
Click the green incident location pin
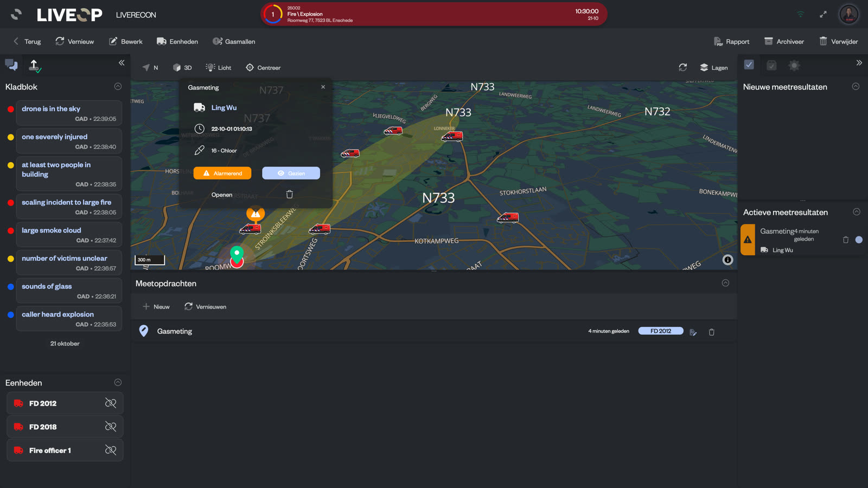[237, 254]
